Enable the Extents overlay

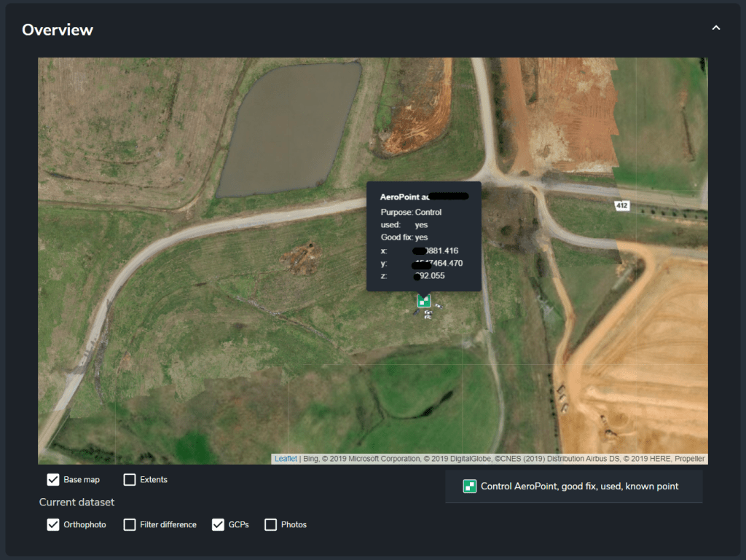tap(129, 479)
